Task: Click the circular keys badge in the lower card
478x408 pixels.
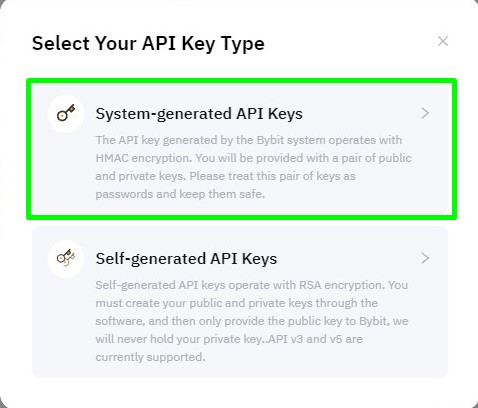Action: [66, 258]
